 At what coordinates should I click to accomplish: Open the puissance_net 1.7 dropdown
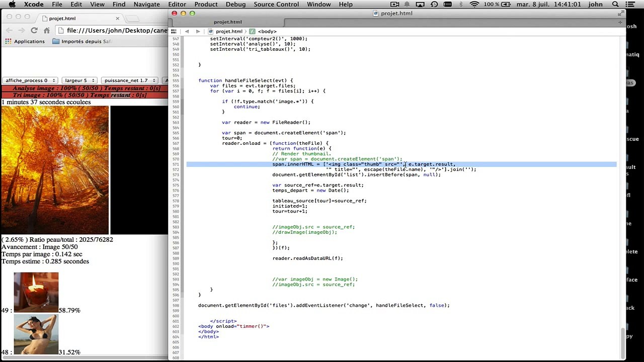[129, 80]
